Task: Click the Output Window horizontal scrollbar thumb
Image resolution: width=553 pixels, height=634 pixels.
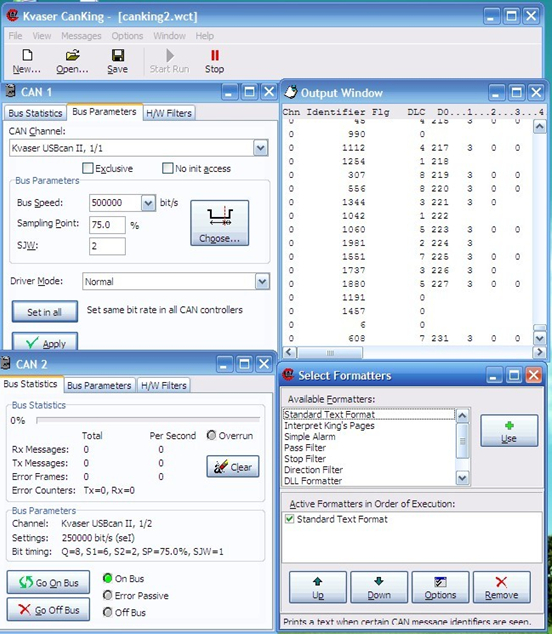Action: click(x=330, y=353)
